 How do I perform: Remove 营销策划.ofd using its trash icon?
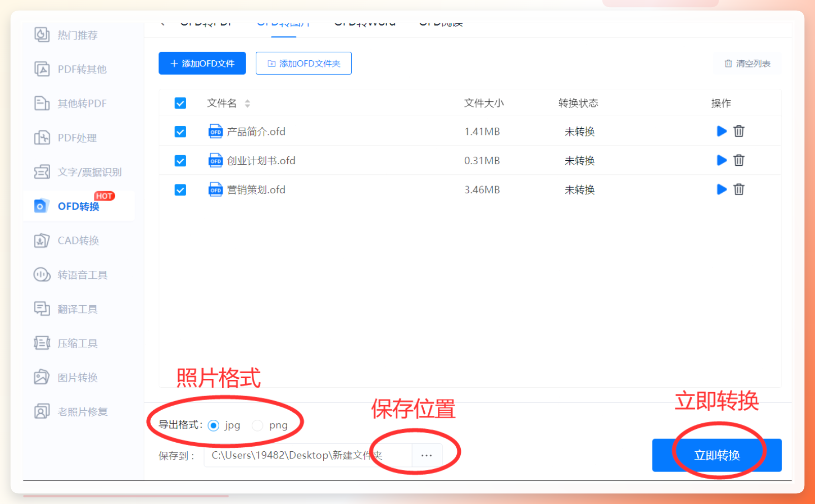point(739,189)
